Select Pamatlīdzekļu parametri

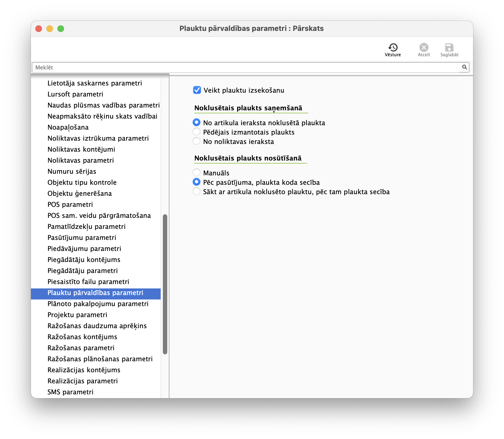point(96,226)
